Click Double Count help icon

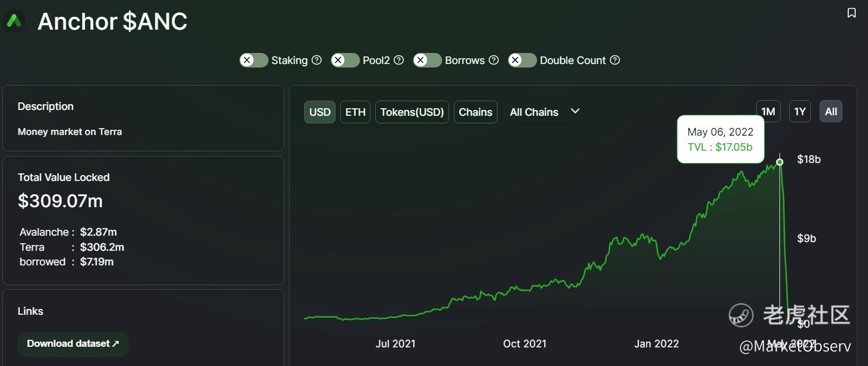[x=615, y=60]
